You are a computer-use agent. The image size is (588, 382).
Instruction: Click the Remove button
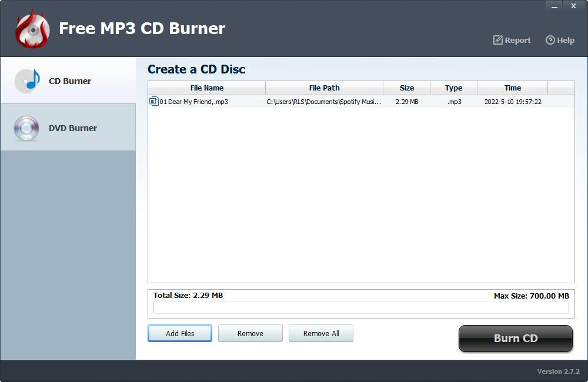[x=250, y=333]
